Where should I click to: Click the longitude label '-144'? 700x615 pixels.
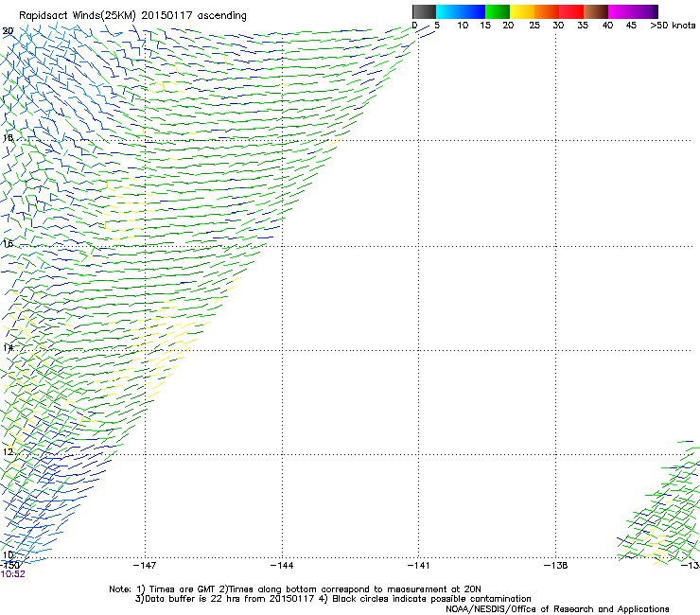[282, 566]
